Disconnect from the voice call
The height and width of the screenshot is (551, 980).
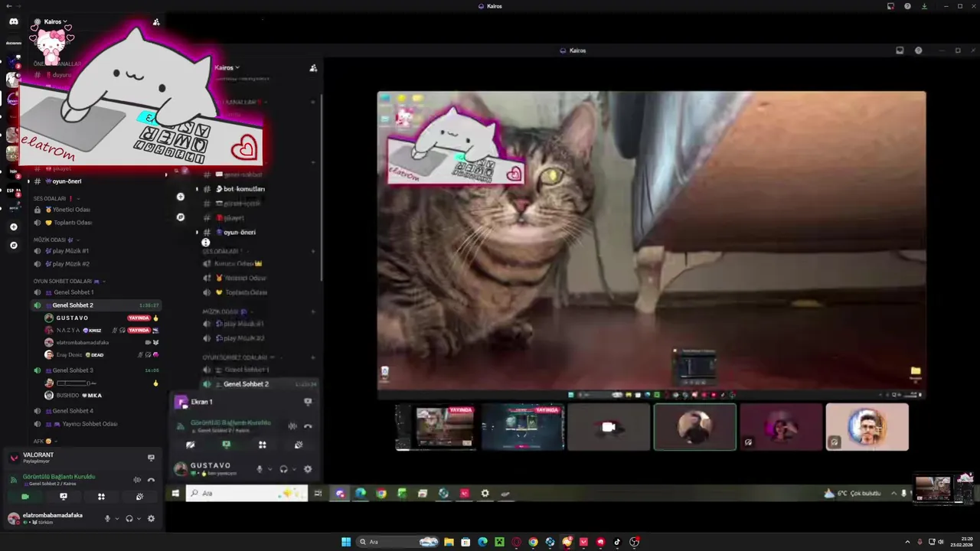151,480
